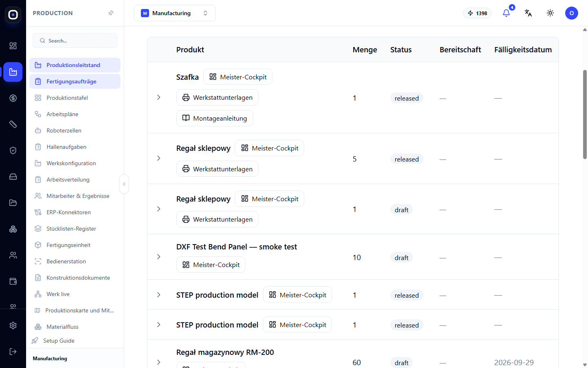Click the sidebar Search field
The height and width of the screenshot is (368, 588).
click(x=75, y=40)
